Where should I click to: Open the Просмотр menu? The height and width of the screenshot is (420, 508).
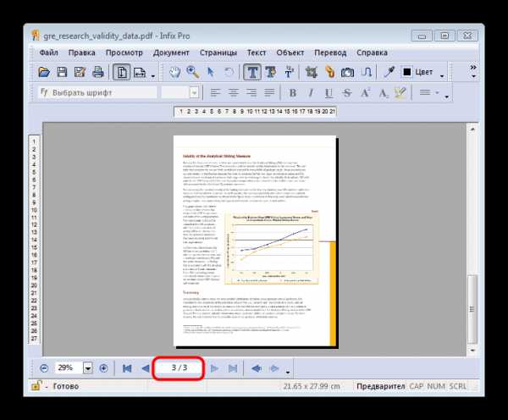coord(124,52)
